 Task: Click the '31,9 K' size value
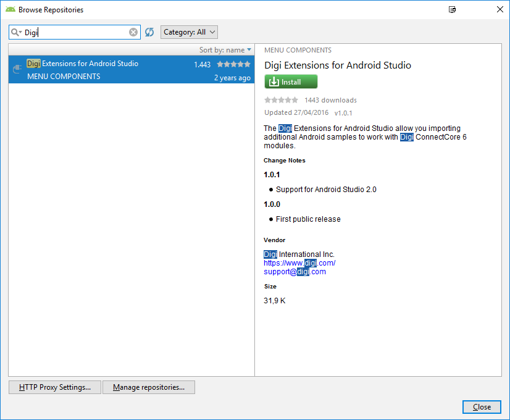(275, 301)
